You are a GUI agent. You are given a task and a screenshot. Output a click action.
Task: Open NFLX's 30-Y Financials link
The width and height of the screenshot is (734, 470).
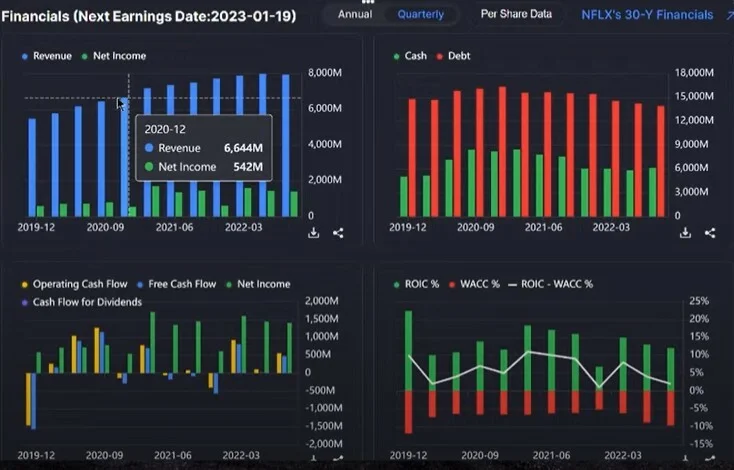pyautogui.click(x=647, y=15)
